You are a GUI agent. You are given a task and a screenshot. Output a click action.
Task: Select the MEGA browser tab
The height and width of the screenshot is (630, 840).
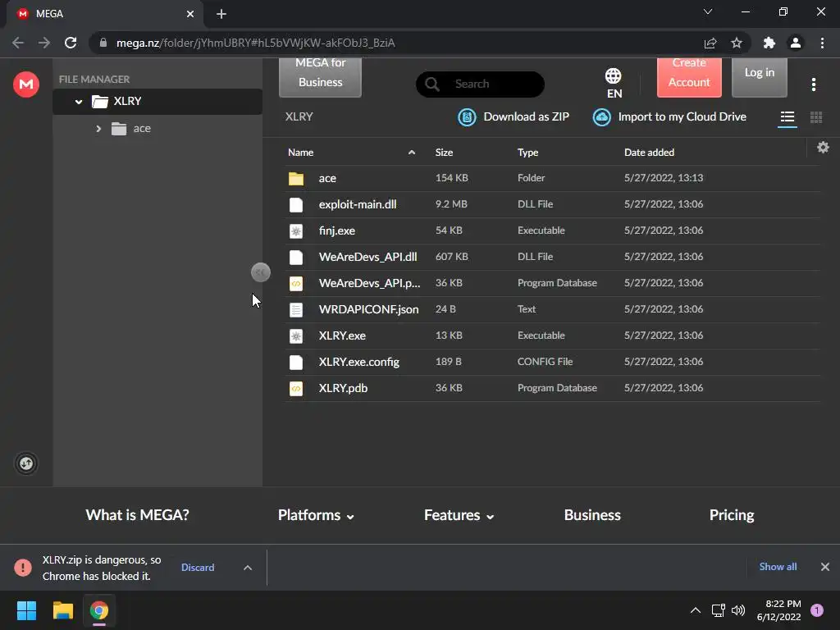pos(104,14)
